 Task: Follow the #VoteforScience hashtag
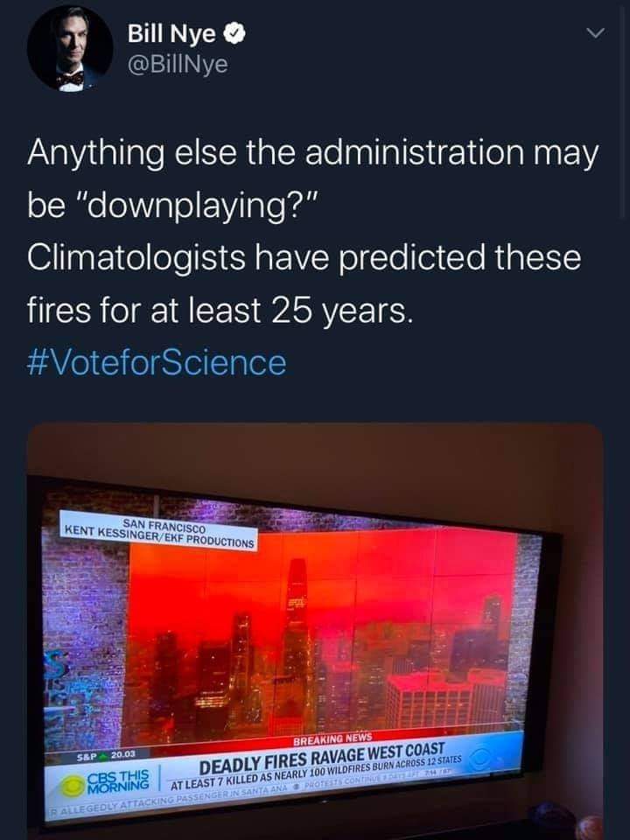coord(157,362)
